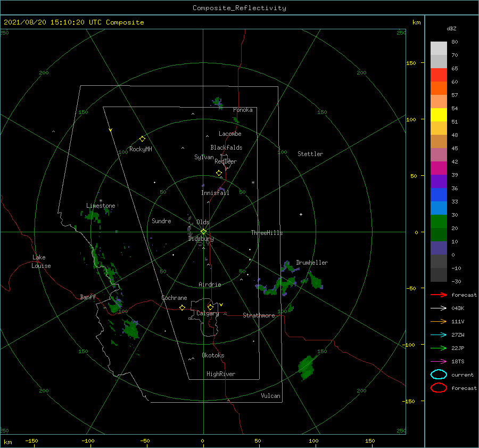Click the ThreeHills label
This screenshot has height=448, width=479.
(x=267, y=233)
